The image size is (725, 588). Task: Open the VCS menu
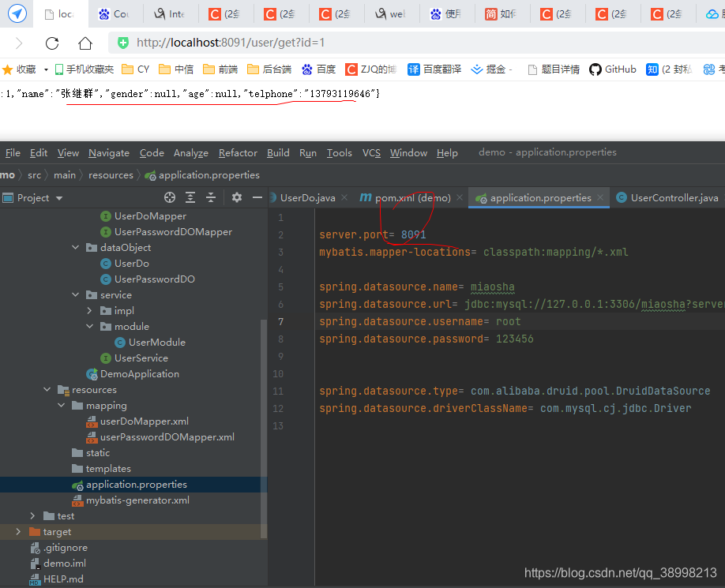(371, 153)
